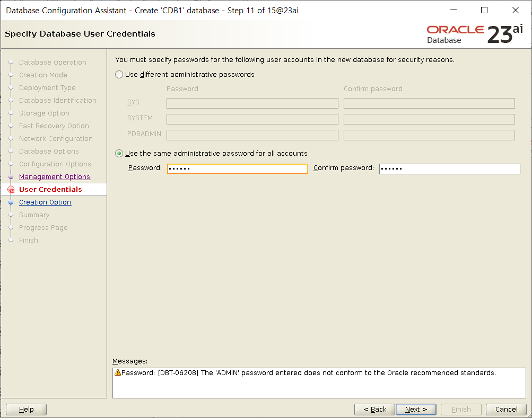
Task: Click the SYSTEM password field
Action: click(x=252, y=119)
